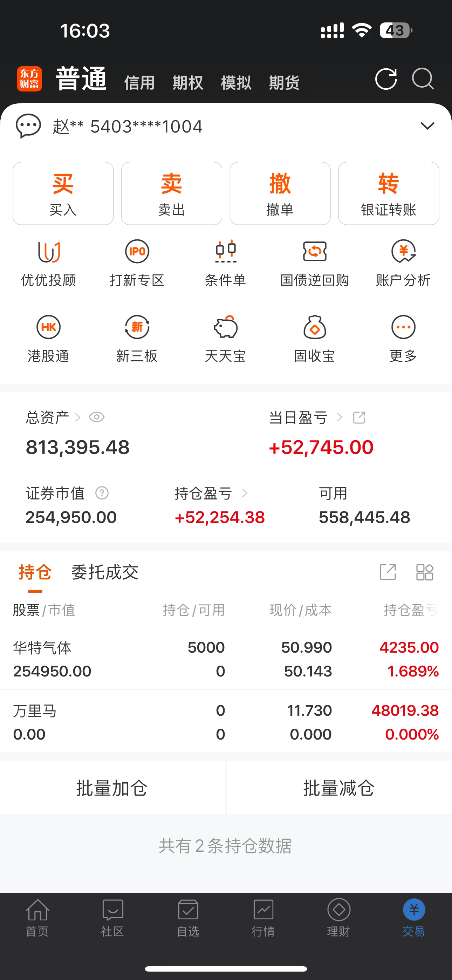
Task: Open 账户分析 icon
Action: (x=403, y=251)
